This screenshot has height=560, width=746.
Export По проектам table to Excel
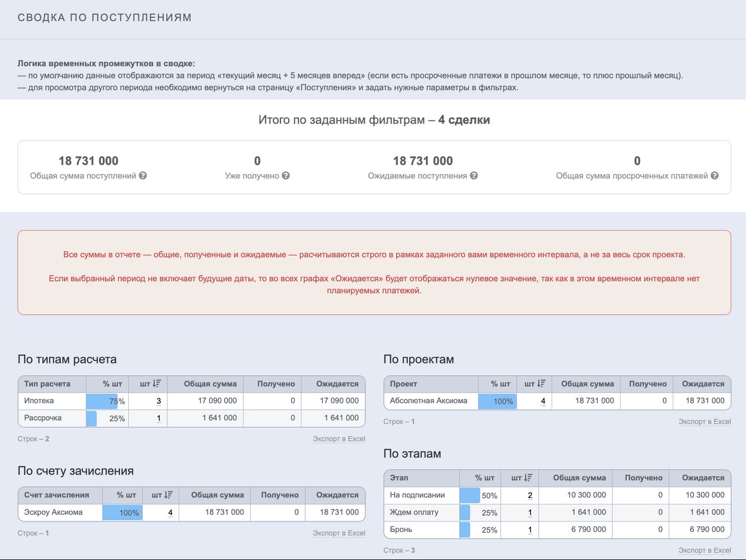coord(705,422)
